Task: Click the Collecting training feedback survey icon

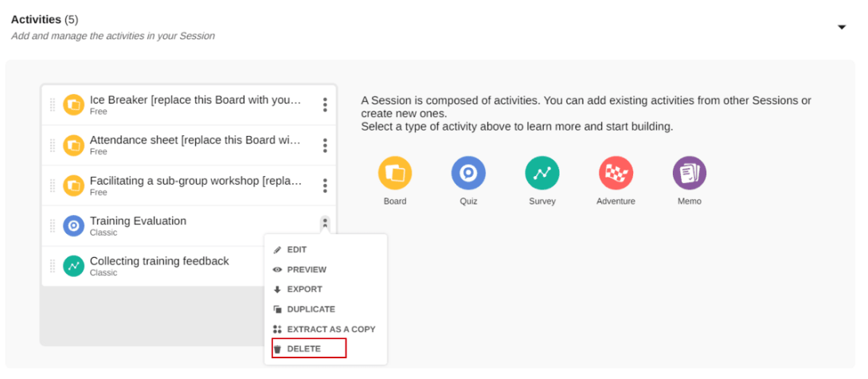Action: tap(73, 266)
